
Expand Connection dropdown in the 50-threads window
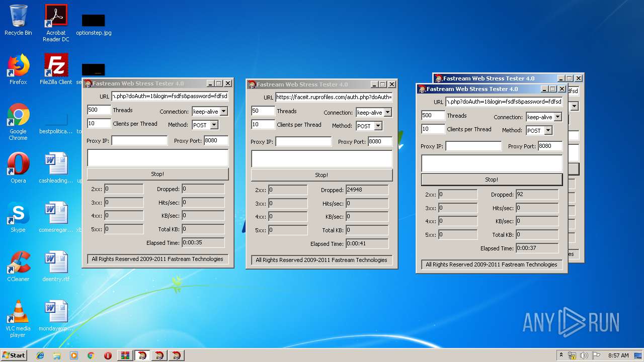click(x=388, y=113)
